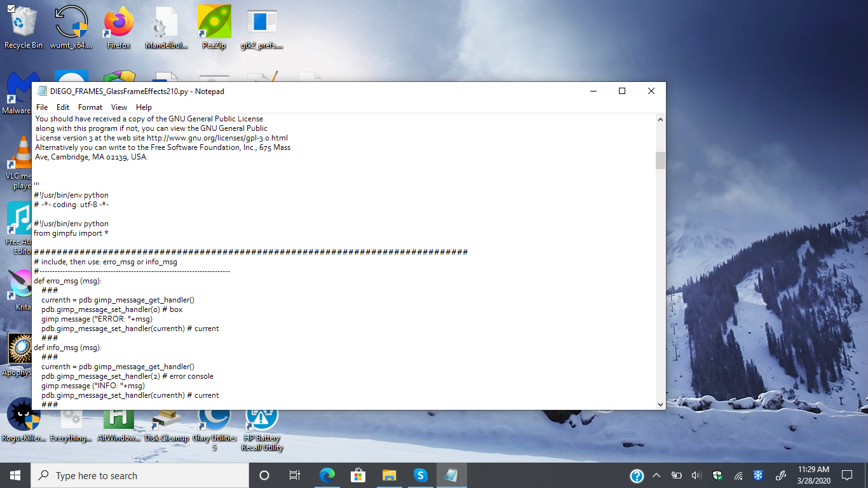This screenshot has height=488, width=868.
Task: Select the Disk Cleanup shortcut
Action: (166, 424)
